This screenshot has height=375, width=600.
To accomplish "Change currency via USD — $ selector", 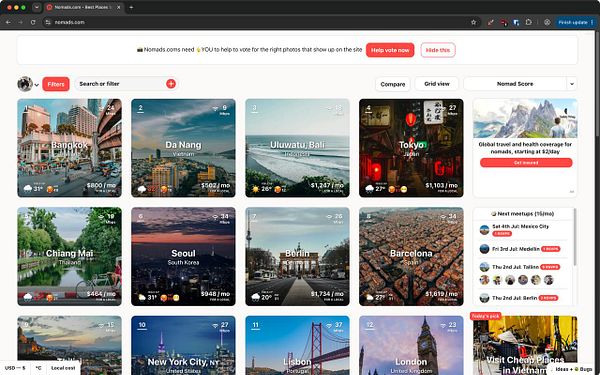I will [x=15, y=368].
